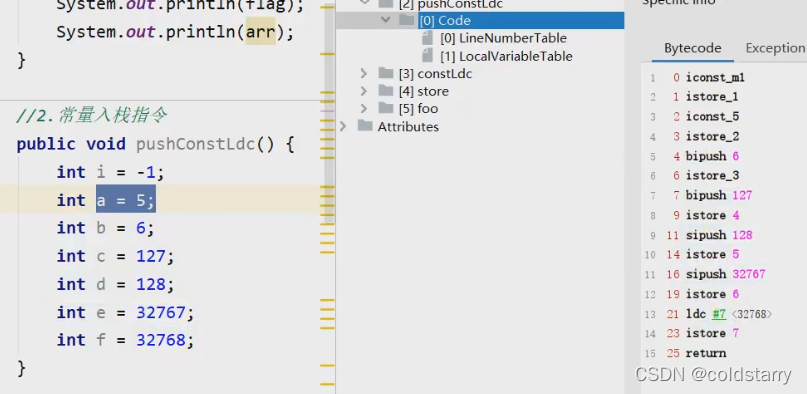Click folder icon of [4] store
807x394 pixels.
click(x=386, y=91)
